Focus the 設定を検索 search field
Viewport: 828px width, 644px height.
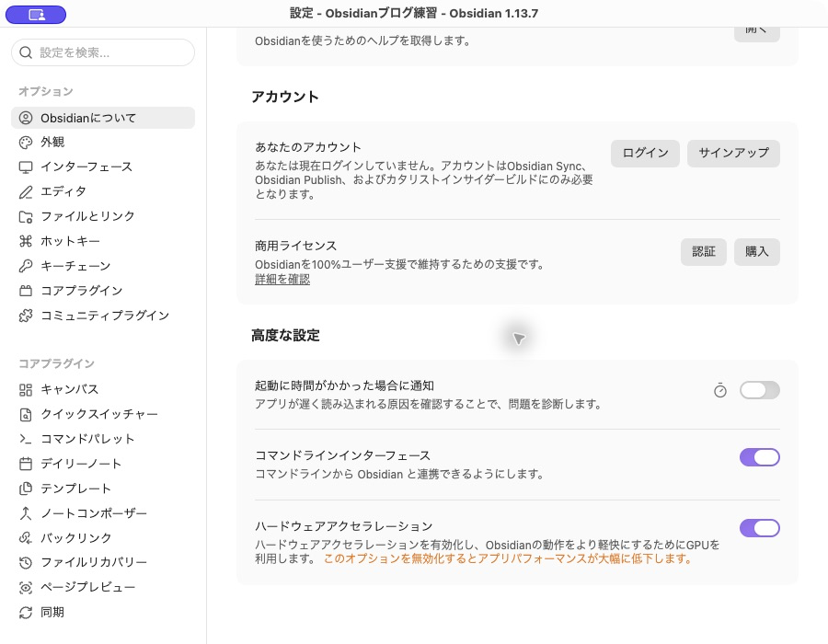coord(103,52)
